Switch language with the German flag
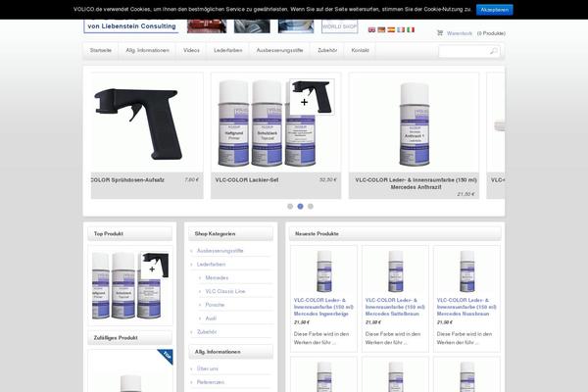Viewport: 588px width, 392px height. coord(381,29)
